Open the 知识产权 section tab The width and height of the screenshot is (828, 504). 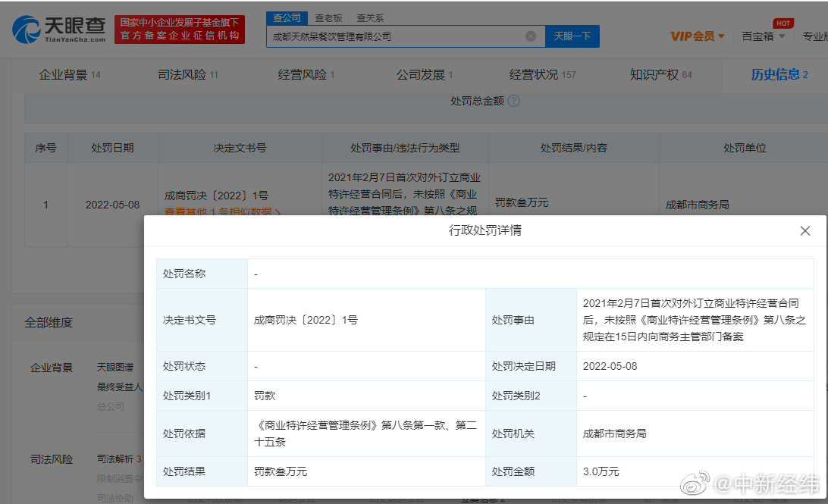[660, 75]
